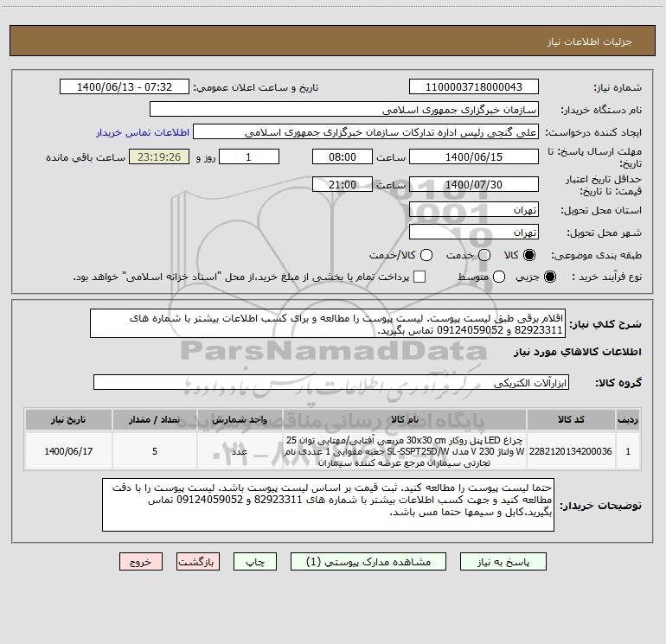Click the unit cell عدد

click(x=240, y=451)
